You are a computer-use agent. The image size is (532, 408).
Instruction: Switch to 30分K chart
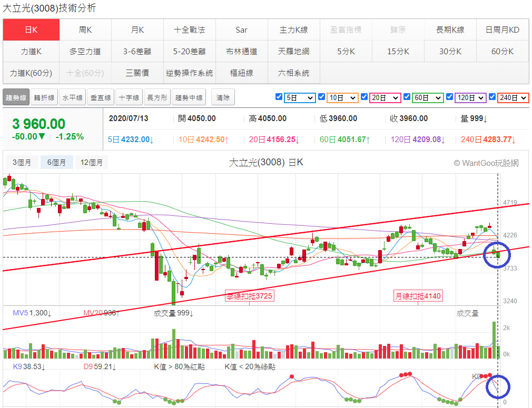tap(450, 51)
